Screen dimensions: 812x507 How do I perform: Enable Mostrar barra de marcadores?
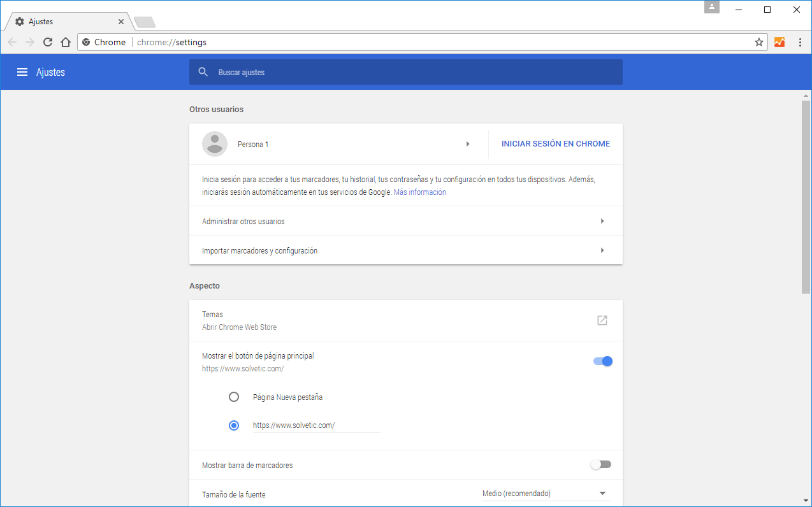tap(601, 464)
